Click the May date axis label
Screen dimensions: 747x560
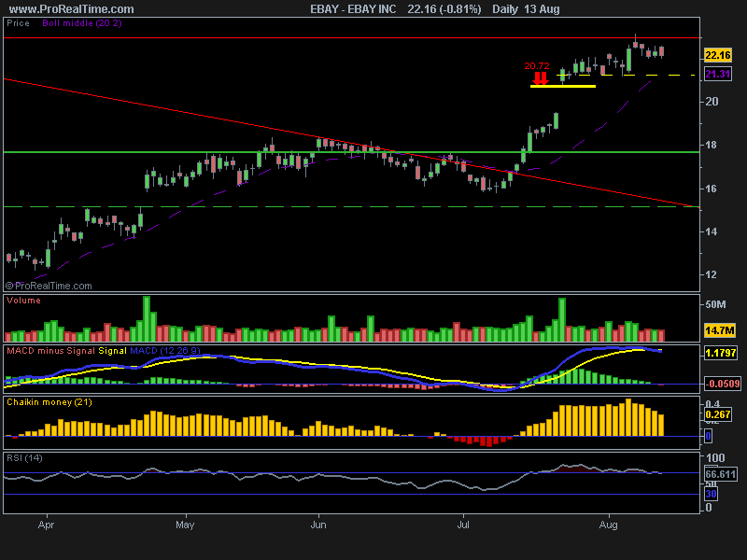point(185,525)
